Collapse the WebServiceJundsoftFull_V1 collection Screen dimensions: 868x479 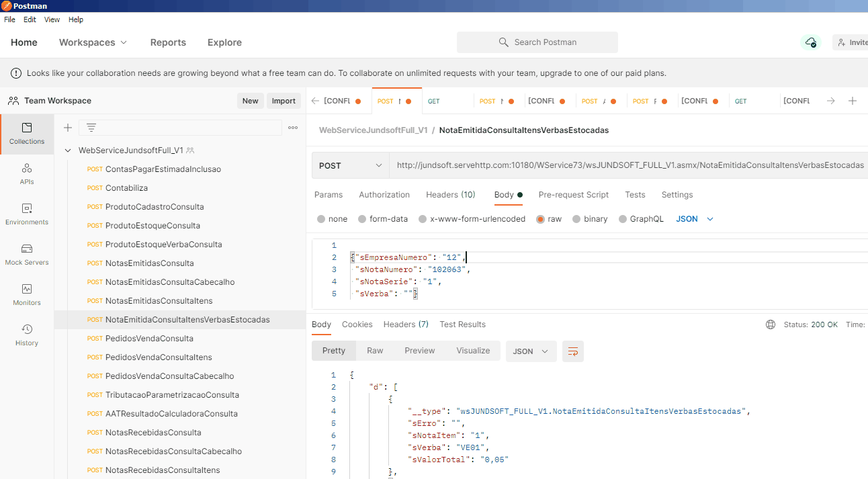point(68,150)
